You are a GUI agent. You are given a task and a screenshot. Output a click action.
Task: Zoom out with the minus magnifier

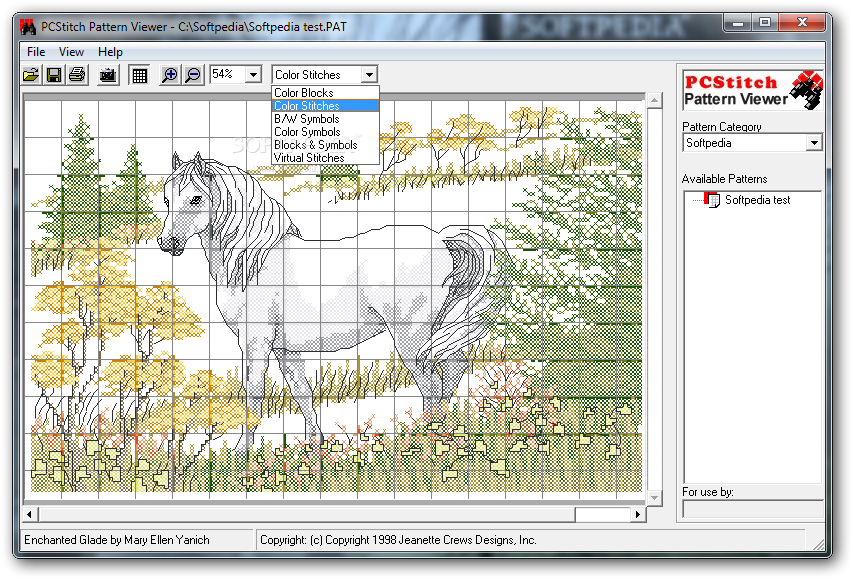[193, 75]
